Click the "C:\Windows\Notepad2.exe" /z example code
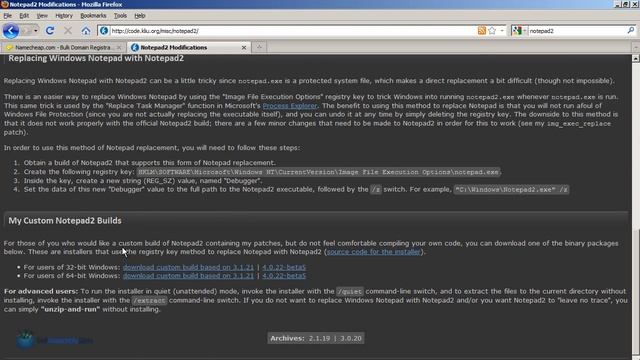640x360 pixels. (511, 190)
